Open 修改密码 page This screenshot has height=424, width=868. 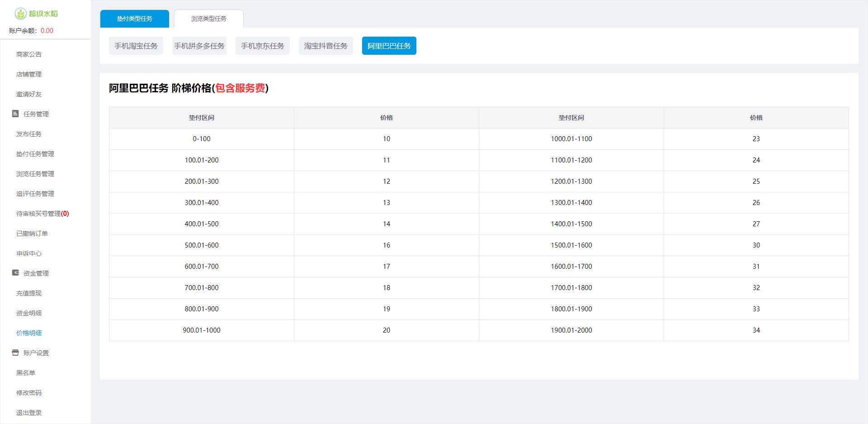point(29,393)
